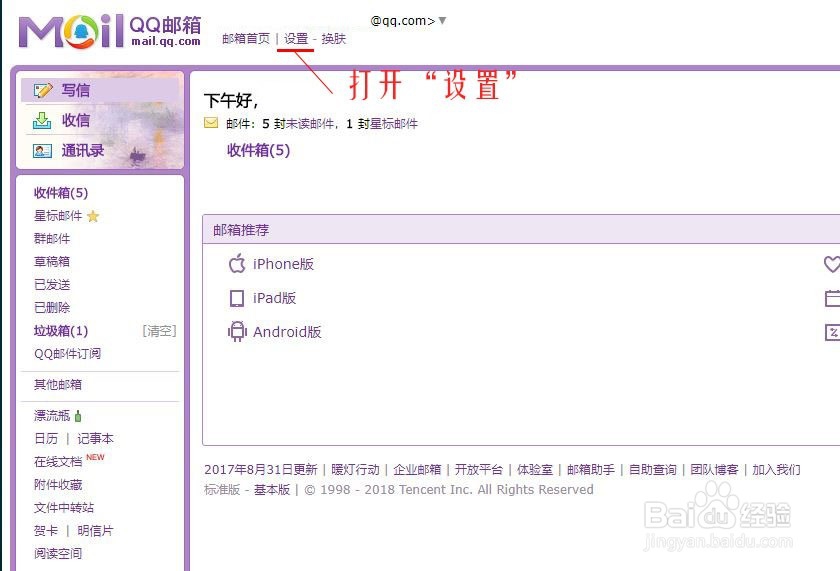Click the tablet icon for iPad版

pyautogui.click(x=237, y=298)
